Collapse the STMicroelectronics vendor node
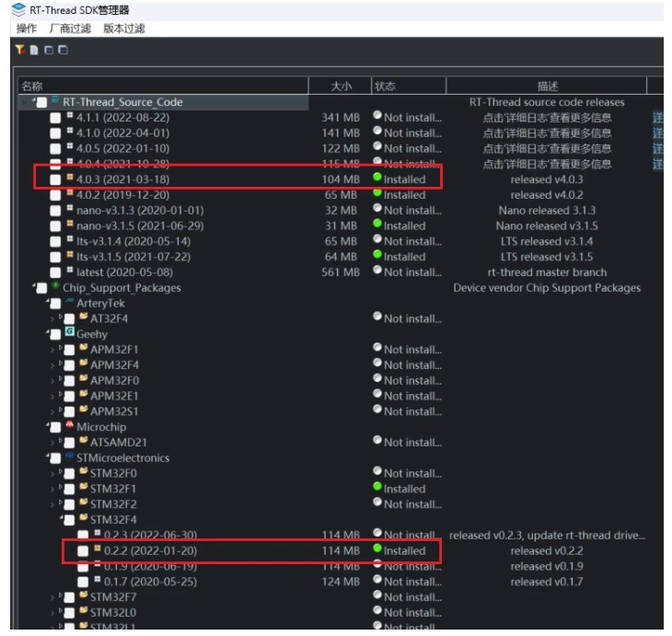Image resolution: width=672 pixels, height=636 pixels. [x=48, y=457]
